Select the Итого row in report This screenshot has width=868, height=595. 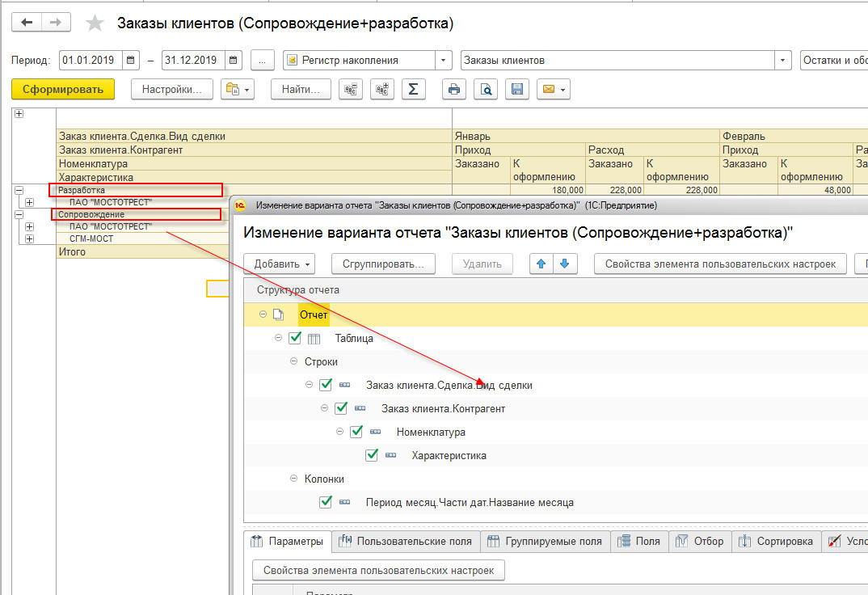click(x=143, y=252)
